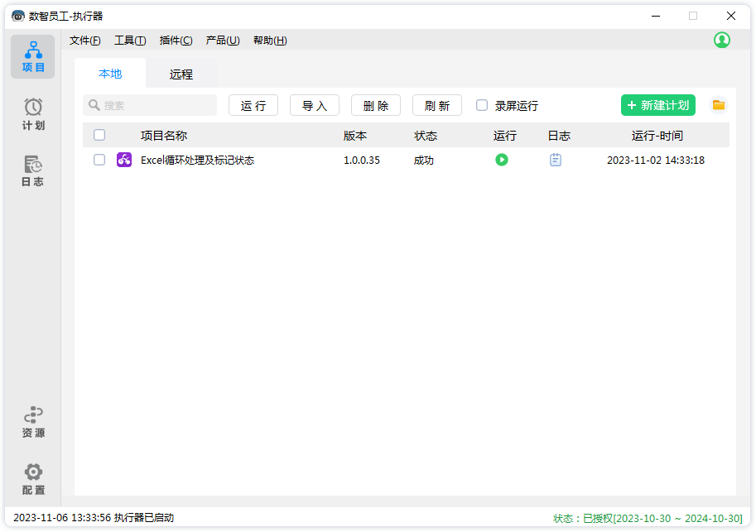Switch to the 计划 sidebar section
The image size is (756, 532).
[32, 113]
